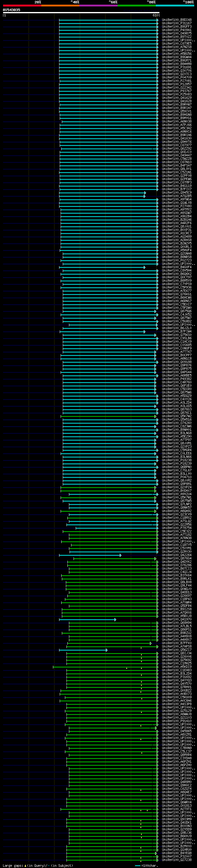
Task: Select label UniRef100_P31691
Action: 176,67
